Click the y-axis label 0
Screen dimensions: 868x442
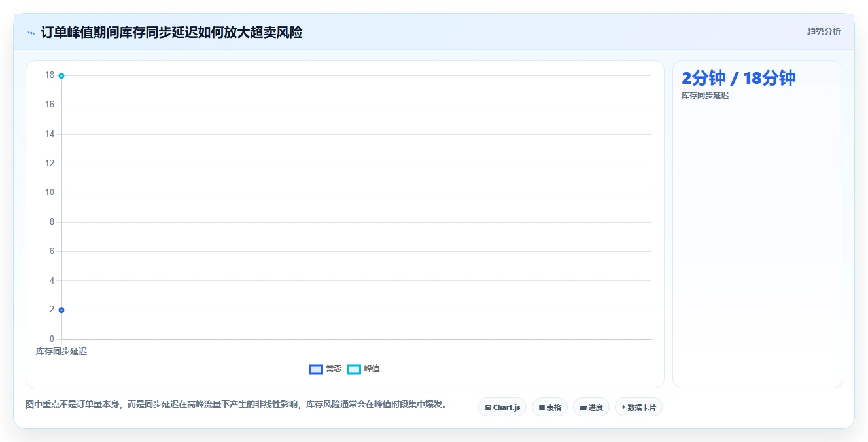click(52, 339)
